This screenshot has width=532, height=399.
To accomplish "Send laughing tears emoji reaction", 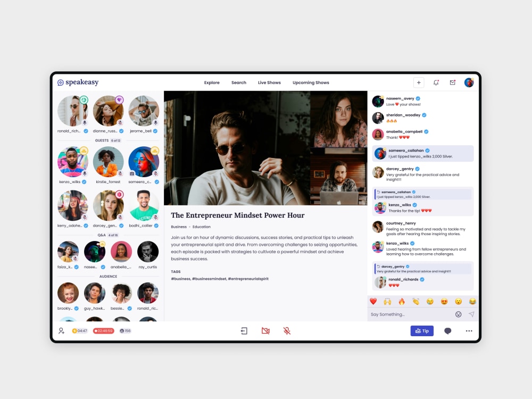I will coord(472,301).
